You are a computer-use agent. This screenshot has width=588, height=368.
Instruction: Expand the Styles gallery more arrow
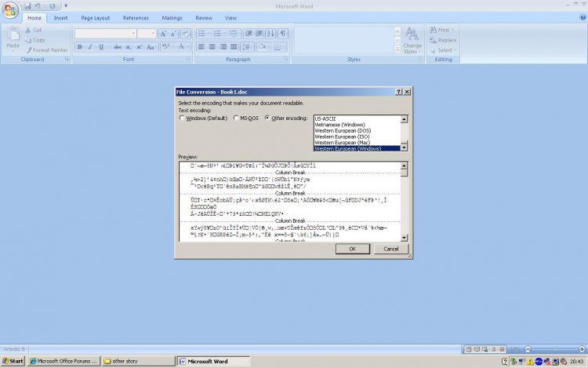click(397, 50)
